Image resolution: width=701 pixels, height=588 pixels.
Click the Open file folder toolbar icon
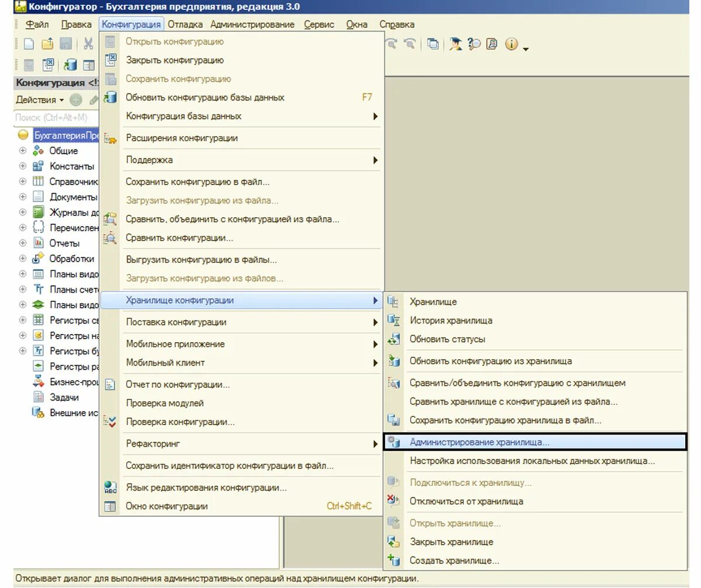coord(47,44)
